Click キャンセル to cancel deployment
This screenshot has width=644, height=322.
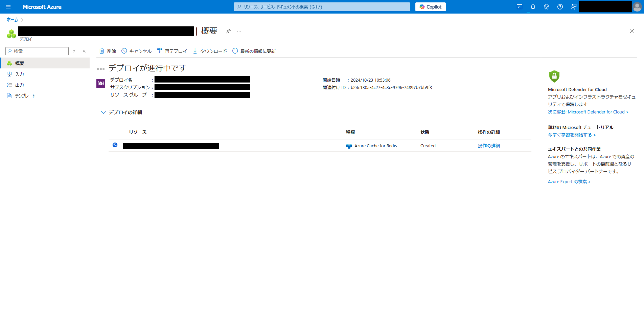(x=137, y=51)
